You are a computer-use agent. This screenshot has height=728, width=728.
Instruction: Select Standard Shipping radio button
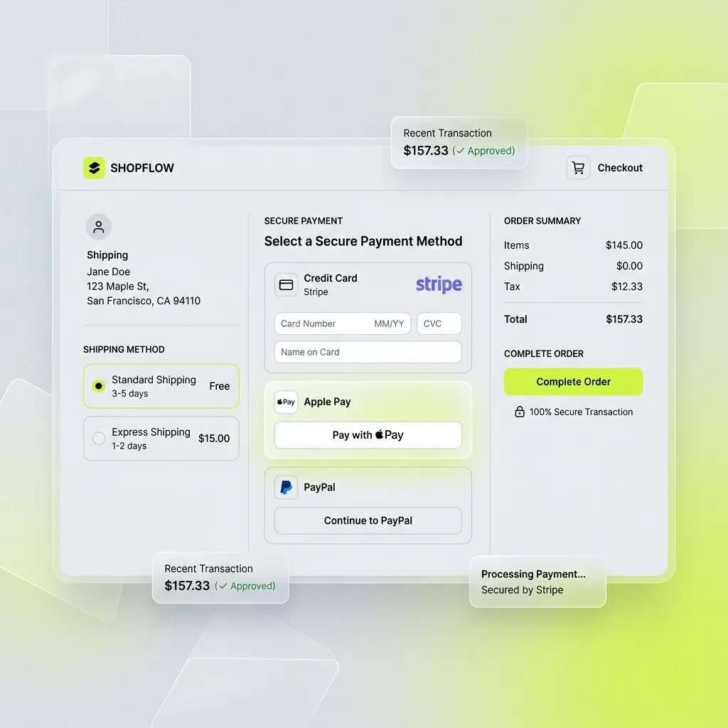click(99, 386)
